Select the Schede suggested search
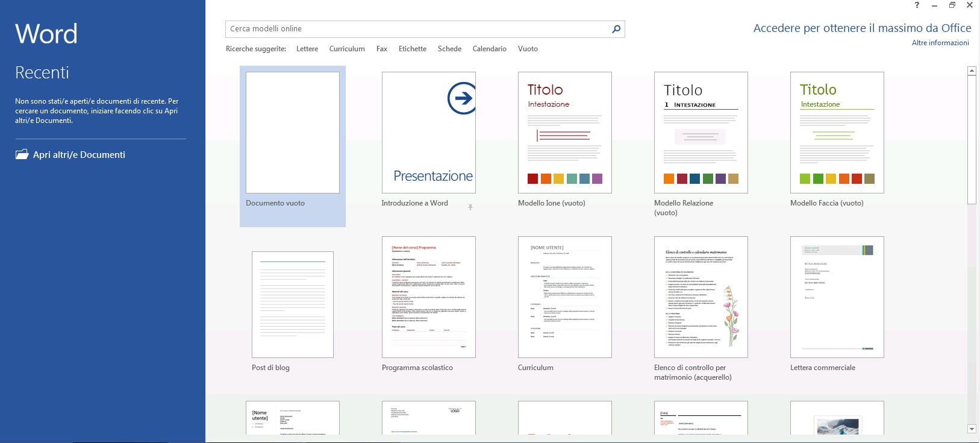 click(x=449, y=49)
